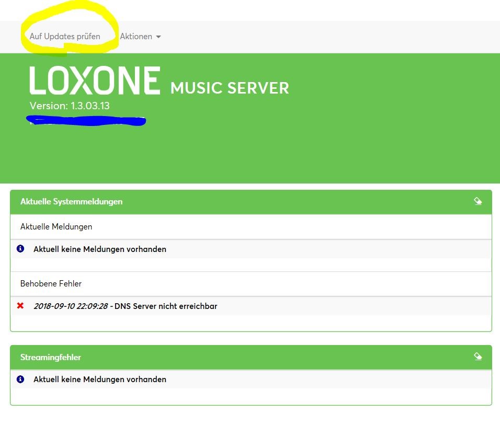Click the 'Behobene Fehler' subheading
This screenshot has height=448, width=500.
[51, 283]
